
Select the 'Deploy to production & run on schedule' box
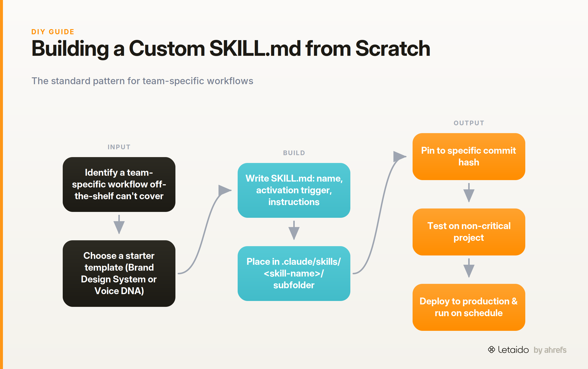pos(469,307)
